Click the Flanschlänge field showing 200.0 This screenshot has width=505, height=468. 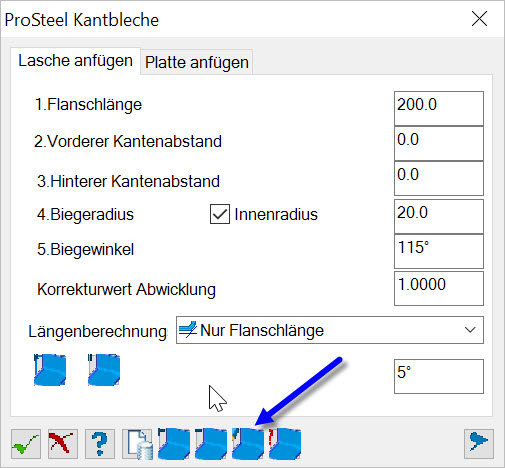pos(439,108)
